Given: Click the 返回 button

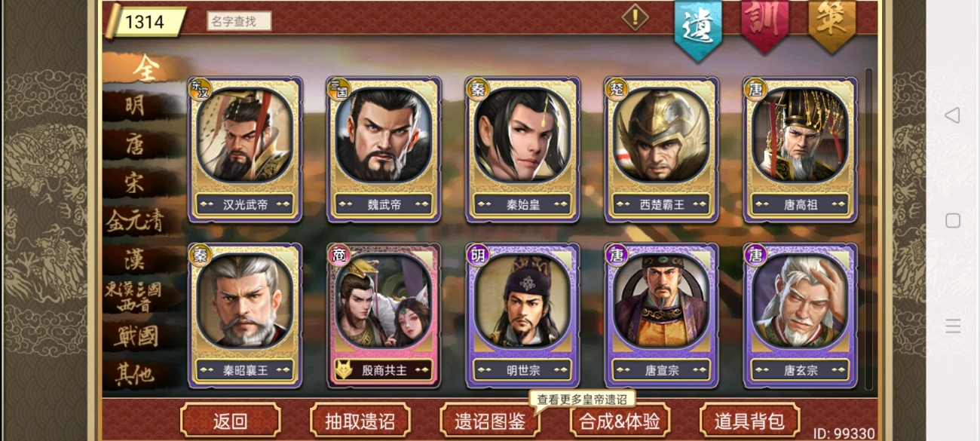Looking at the screenshot, I should click(x=231, y=421).
